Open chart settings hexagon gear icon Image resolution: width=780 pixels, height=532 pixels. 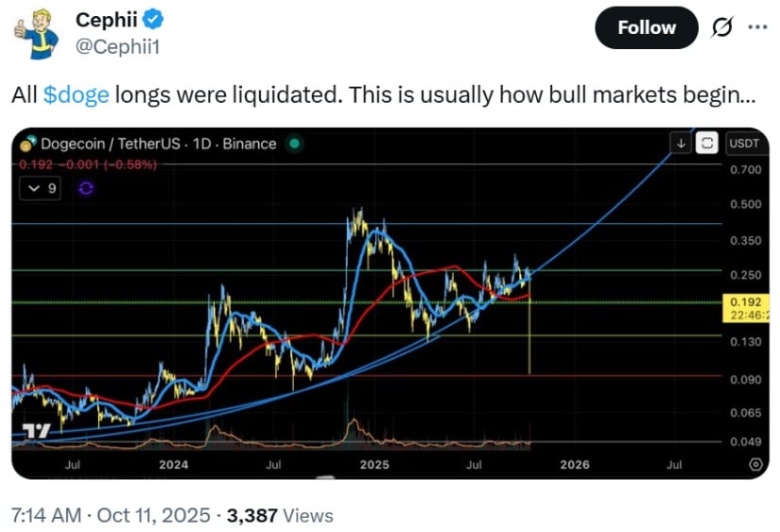(x=754, y=465)
